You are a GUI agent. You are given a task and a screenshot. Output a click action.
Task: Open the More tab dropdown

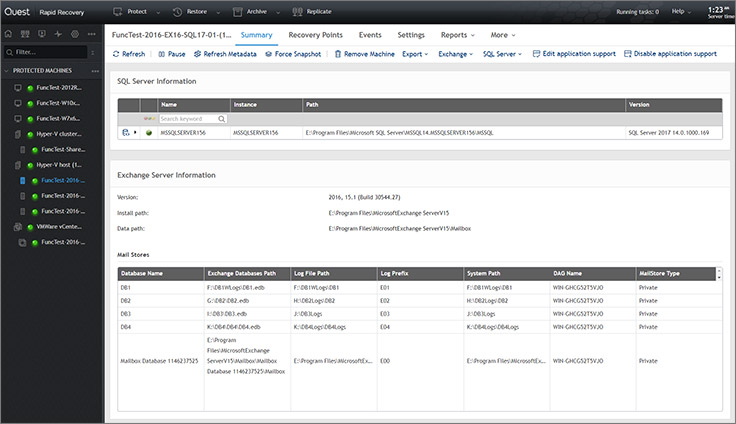(503, 35)
